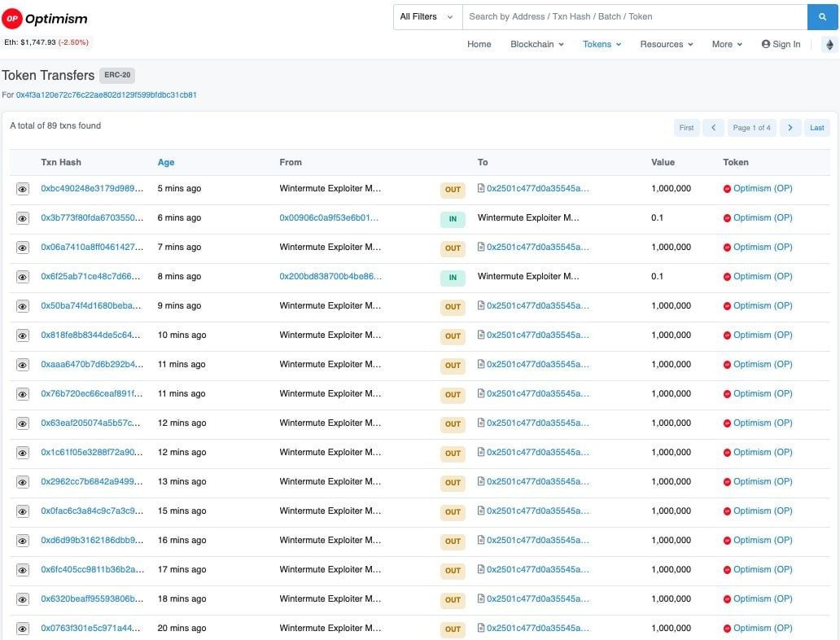Click the contract document icon in the 0x2962cc7b6842a9499 row

coord(481,481)
